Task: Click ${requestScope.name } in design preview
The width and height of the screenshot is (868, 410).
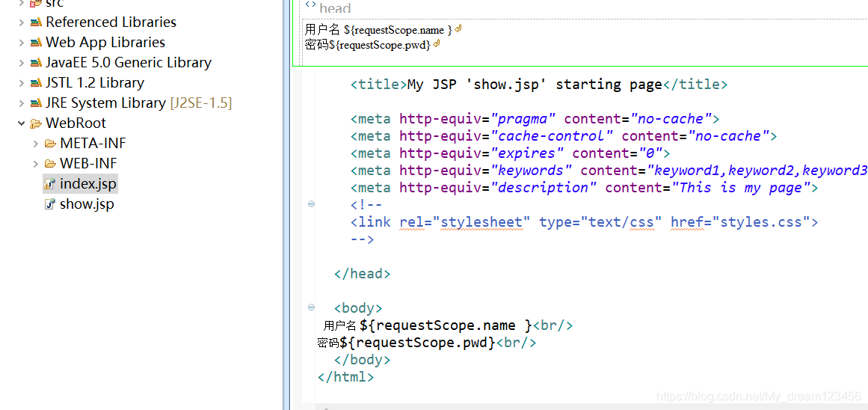Action: (398, 29)
